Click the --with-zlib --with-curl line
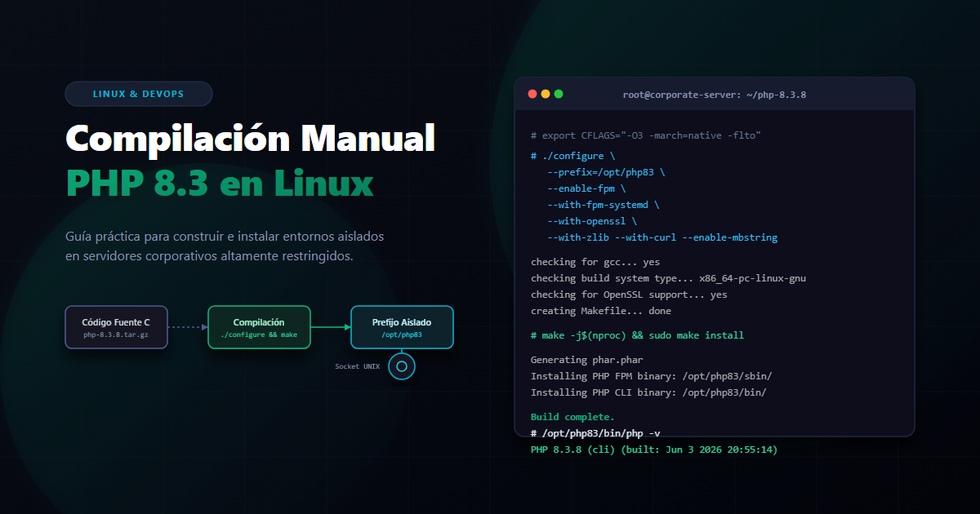This screenshot has width=980, height=514. point(662,237)
